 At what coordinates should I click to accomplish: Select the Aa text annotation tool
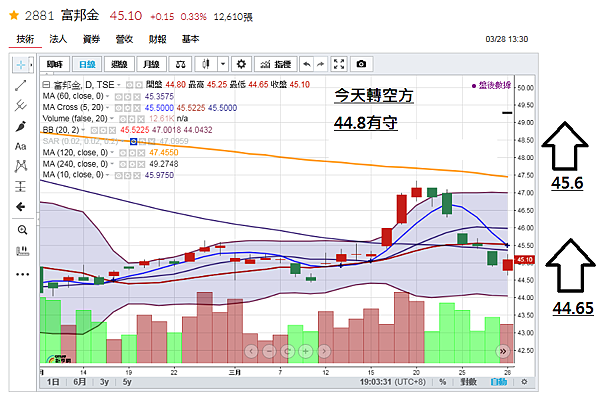coord(21,146)
